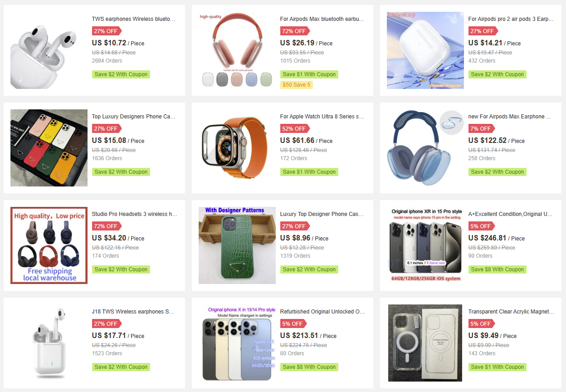Open the "For Airpods pro 2" title link

(x=511, y=19)
